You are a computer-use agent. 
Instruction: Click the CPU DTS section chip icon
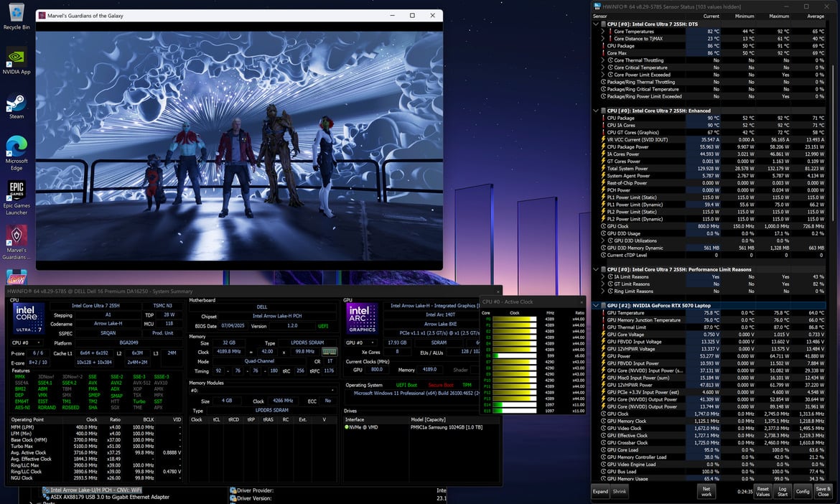[x=603, y=24]
